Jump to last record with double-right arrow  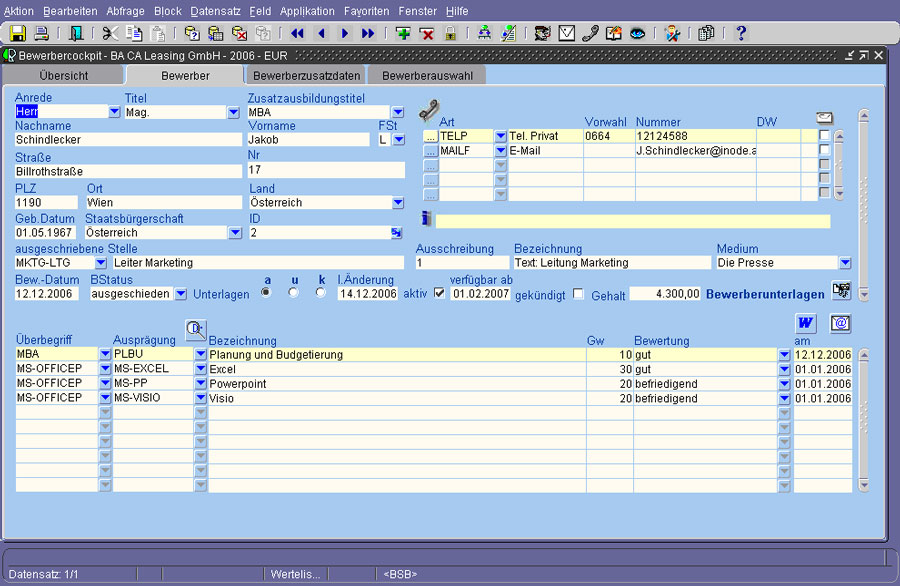point(368,33)
